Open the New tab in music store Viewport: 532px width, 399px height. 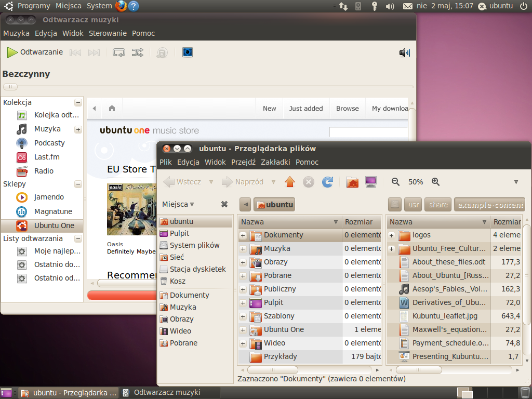(270, 109)
